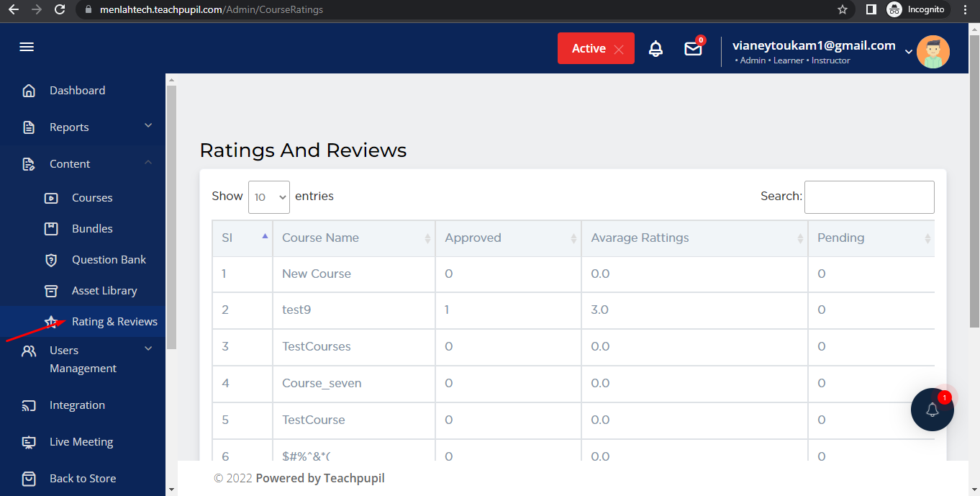Bookmark this page with star icon
Screen dimensions: 980x496
[843, 9]
